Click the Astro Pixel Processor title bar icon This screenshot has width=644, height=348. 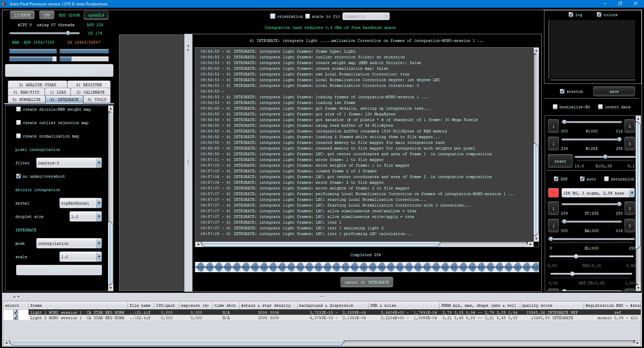coord(4,4)
